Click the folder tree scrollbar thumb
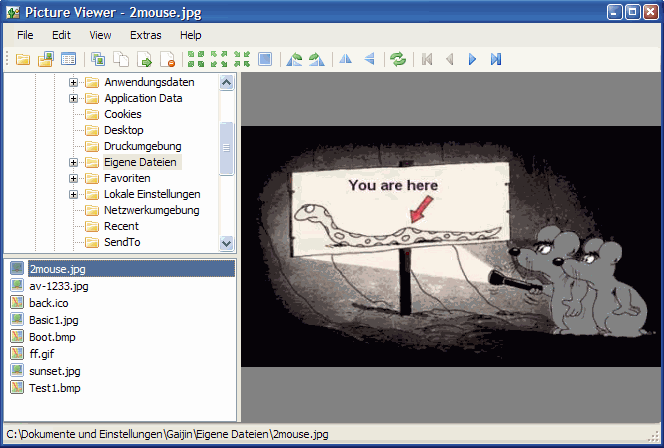This screenshot has width=664, height=448. tap(227, 148)
